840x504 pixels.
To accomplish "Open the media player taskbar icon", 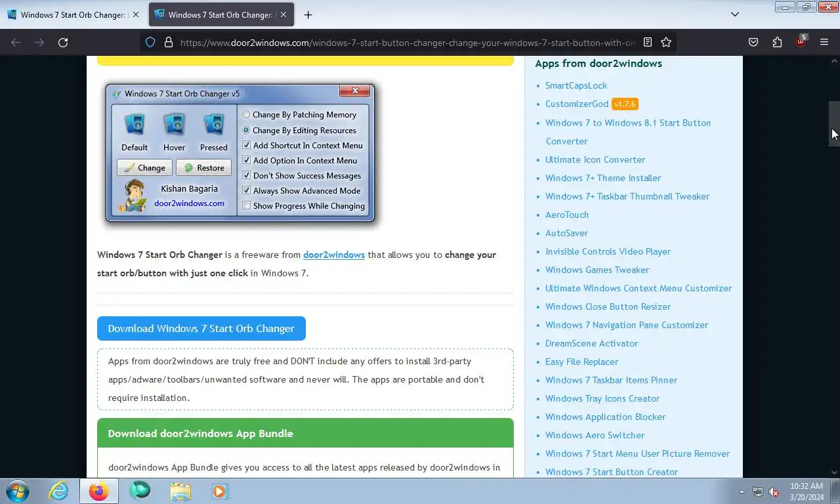I will coord(220,491).
